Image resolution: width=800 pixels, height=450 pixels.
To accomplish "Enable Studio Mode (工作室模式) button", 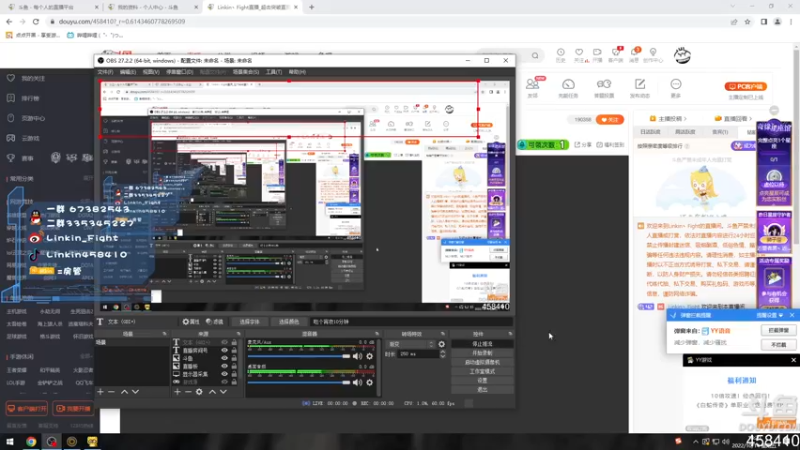I will (x=482, y=371).
